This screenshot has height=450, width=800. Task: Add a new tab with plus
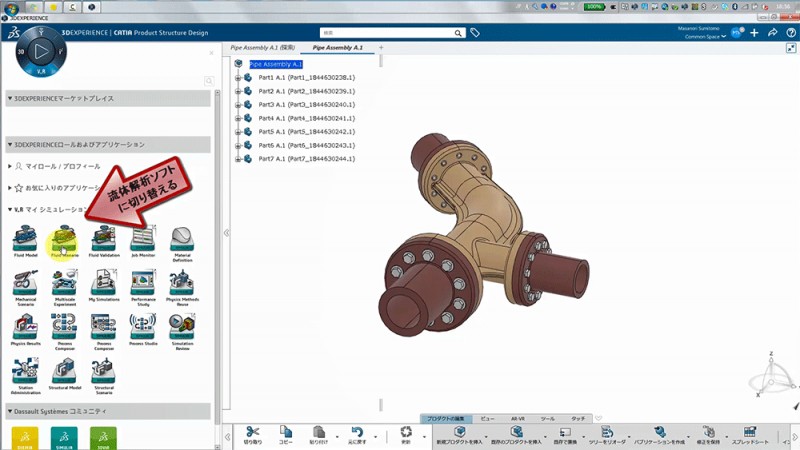(x=381, y=47)
